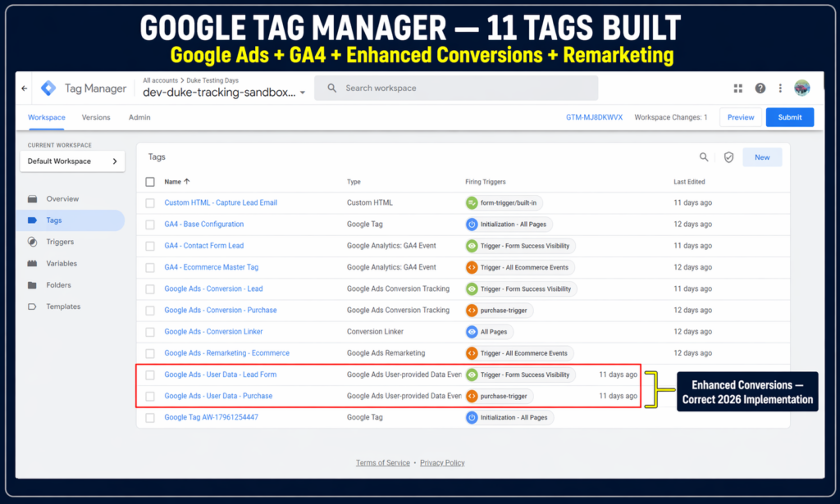Image resolution: width=840 pixels, height=504 pixels.
Task: Open Triggers in the sidebar
Action: pyautogui.click(x=60, y=242)
